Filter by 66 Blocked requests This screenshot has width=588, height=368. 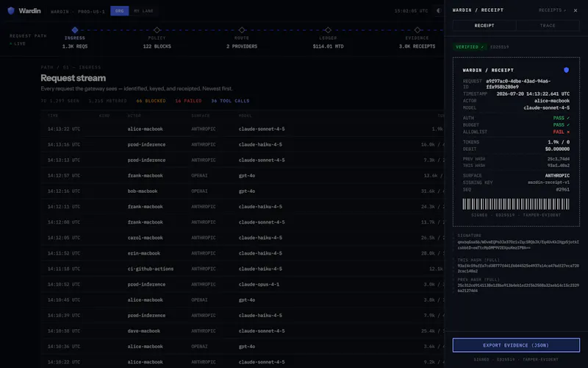pyautogui.click(x=151, y=101)
